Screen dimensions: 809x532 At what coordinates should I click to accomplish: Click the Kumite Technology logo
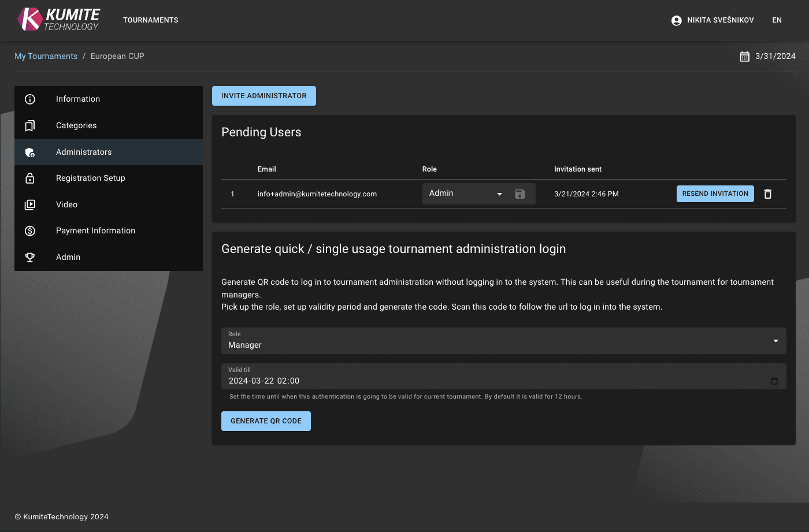58,20
